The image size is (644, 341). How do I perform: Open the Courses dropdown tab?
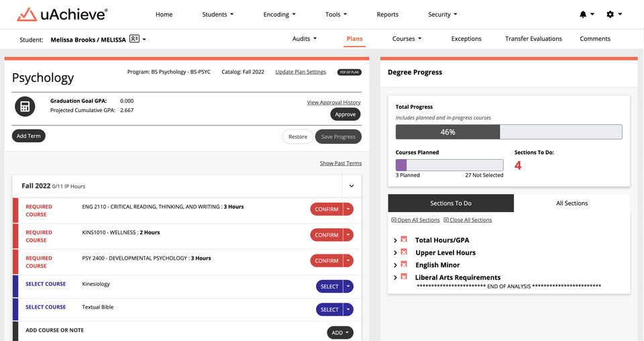coord(407,39)
